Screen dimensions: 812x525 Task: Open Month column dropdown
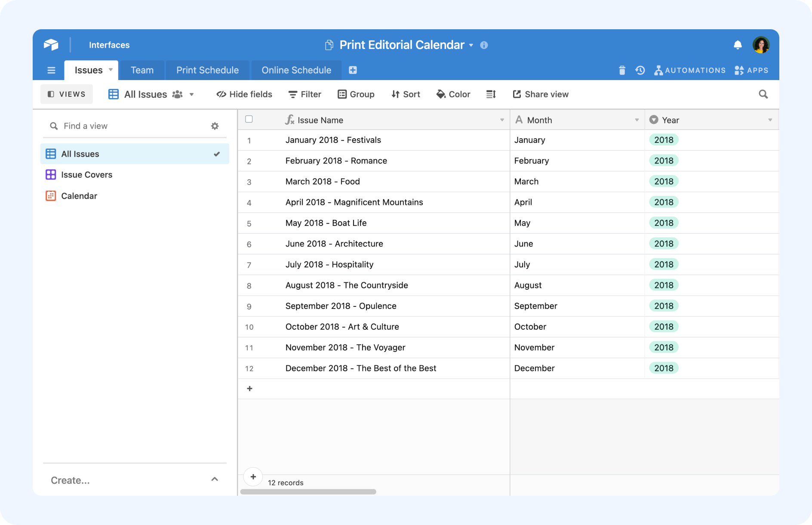coord(637,120)
